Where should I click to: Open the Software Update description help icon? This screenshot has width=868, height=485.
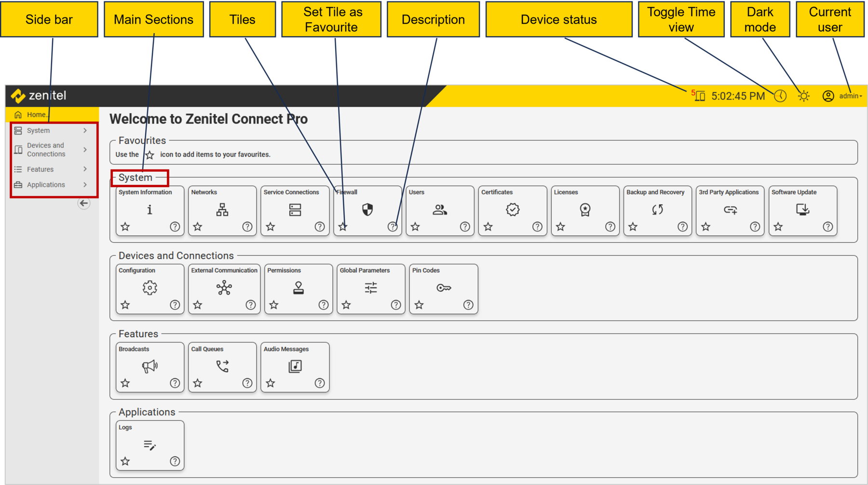point(828,226)
